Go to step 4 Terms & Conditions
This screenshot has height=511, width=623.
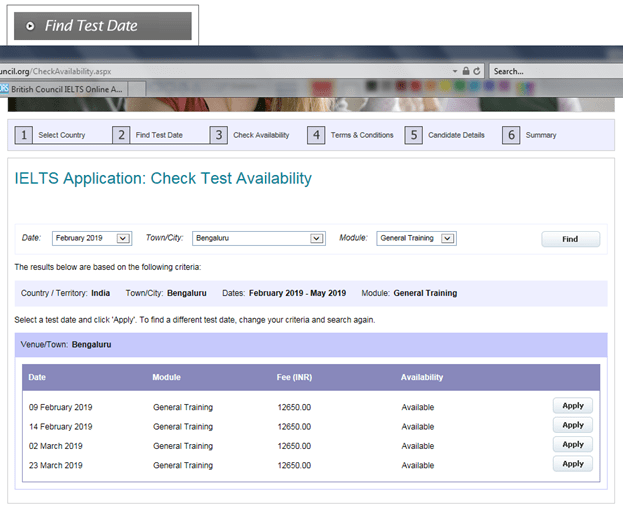(350, 135)
